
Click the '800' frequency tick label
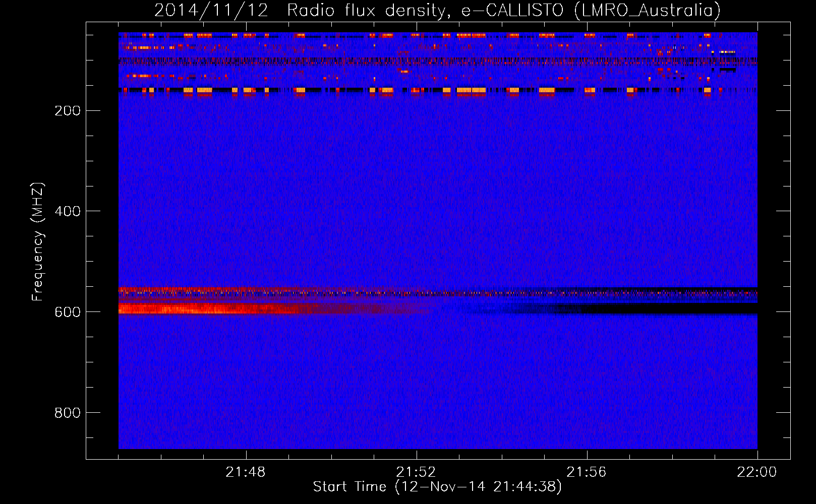point(68,413)
